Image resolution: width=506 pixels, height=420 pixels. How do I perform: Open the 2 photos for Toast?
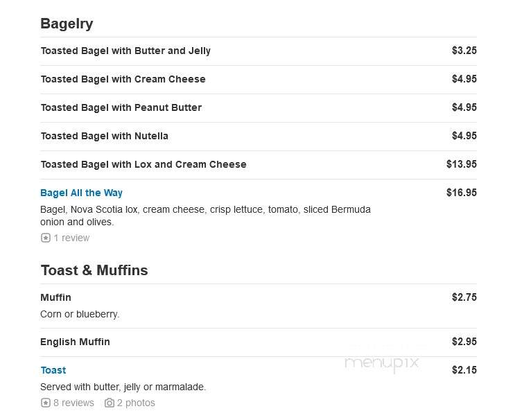click(x=136, y=403)
